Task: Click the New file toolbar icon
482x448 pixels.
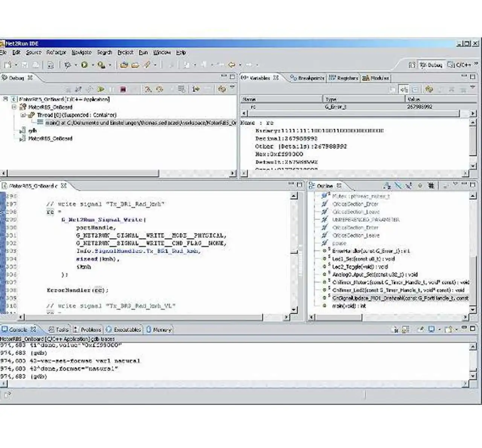Action: pos(8,65)
